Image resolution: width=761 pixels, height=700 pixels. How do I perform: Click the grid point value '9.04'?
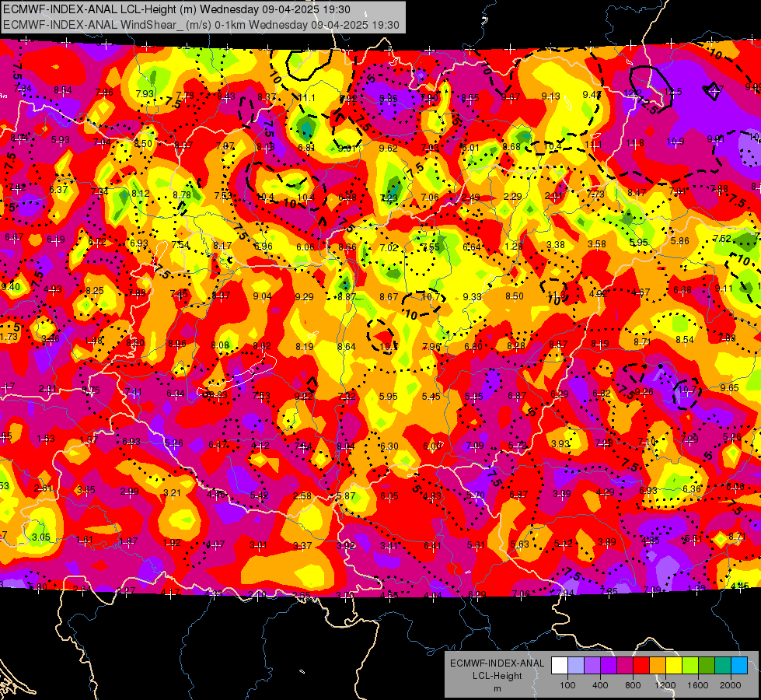tap(262, 296)
